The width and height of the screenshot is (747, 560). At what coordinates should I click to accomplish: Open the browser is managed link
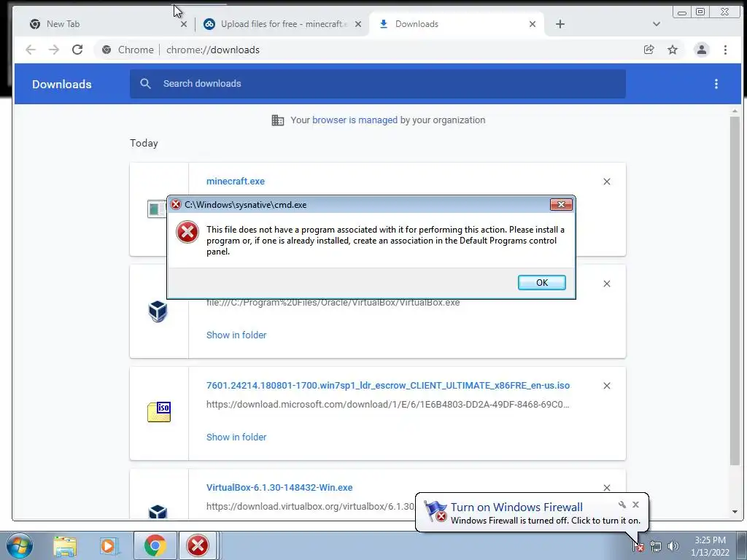(355, 120)
